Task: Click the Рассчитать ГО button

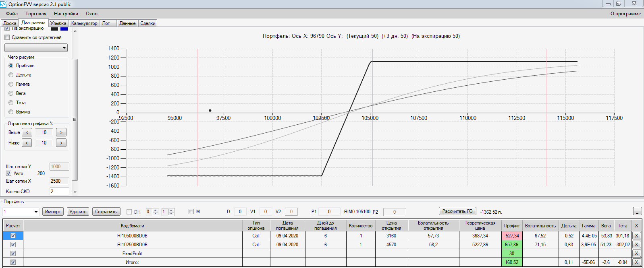Action: tap(457, 211)
